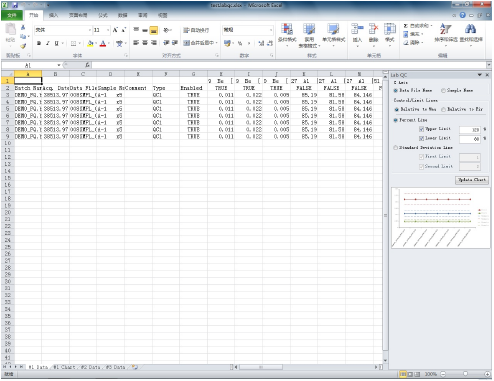This screenshot has width=494, height=381.
Task: Increase the font size with the large A
Action: coord(115,30)
